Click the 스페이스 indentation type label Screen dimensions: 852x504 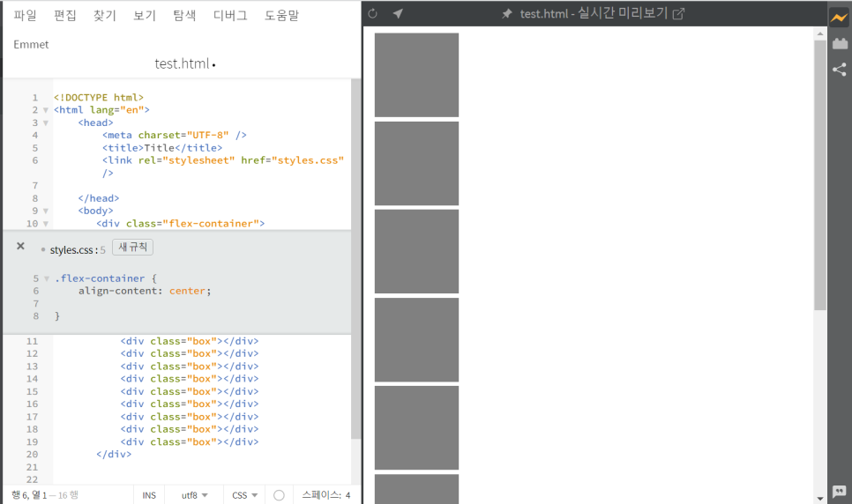(x=321, y=495)
